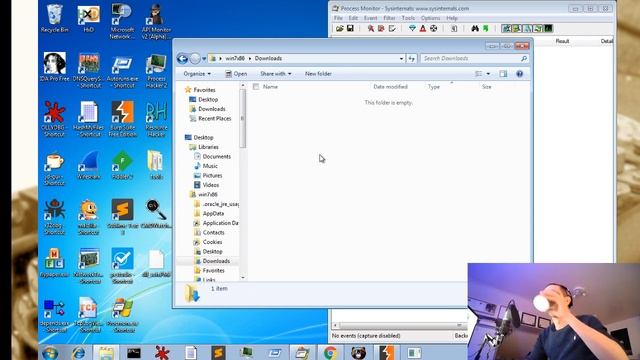Select the API Monitor v2 desktop icon

[x=156, y=22]
